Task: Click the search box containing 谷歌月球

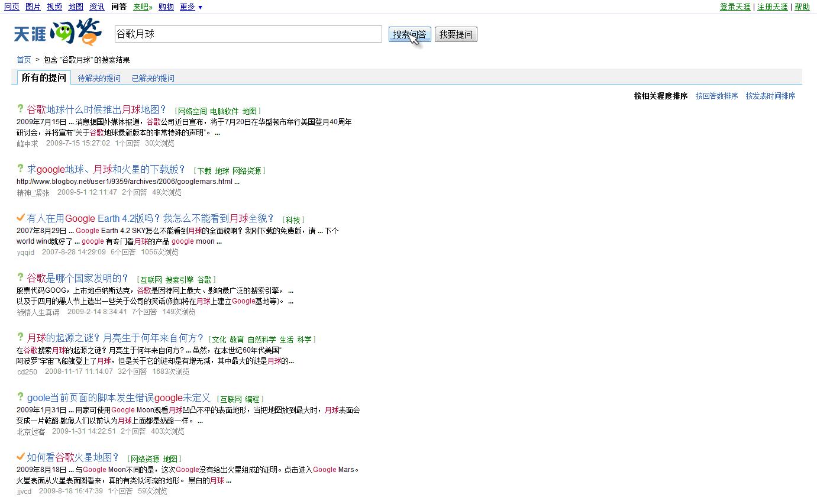Action: tap(248, 34)
